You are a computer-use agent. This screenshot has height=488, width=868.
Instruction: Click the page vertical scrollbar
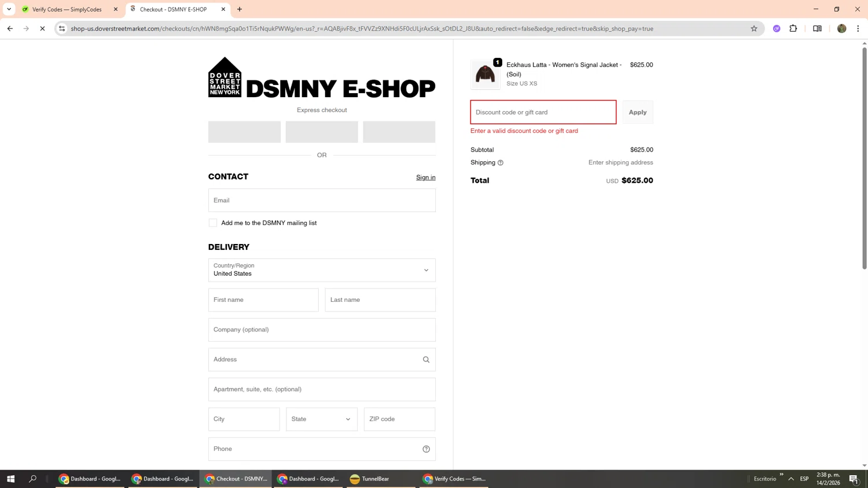865,158
